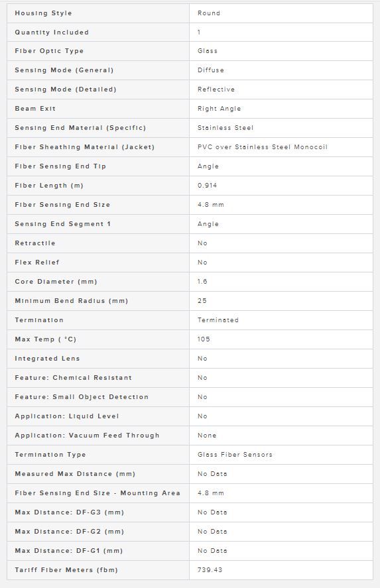This screenshot has height=588, width=380.
Task: Click the Diffuse sensing mode value
Action: tap(210, 70)
